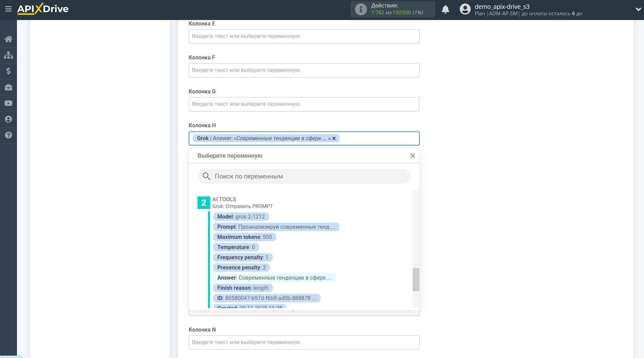
Task: Open the video tutorials YouTube icon
Action: click(8, 103)
